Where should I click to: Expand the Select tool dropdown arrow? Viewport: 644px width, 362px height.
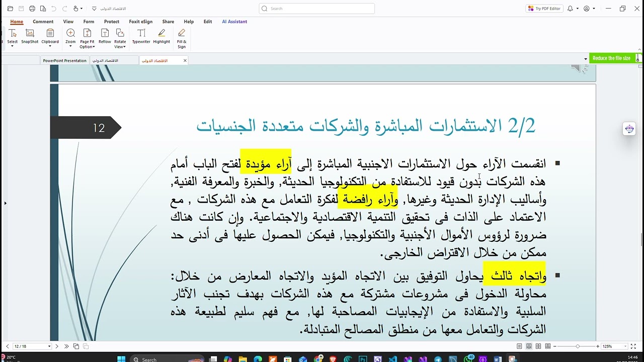pos(13,46)
